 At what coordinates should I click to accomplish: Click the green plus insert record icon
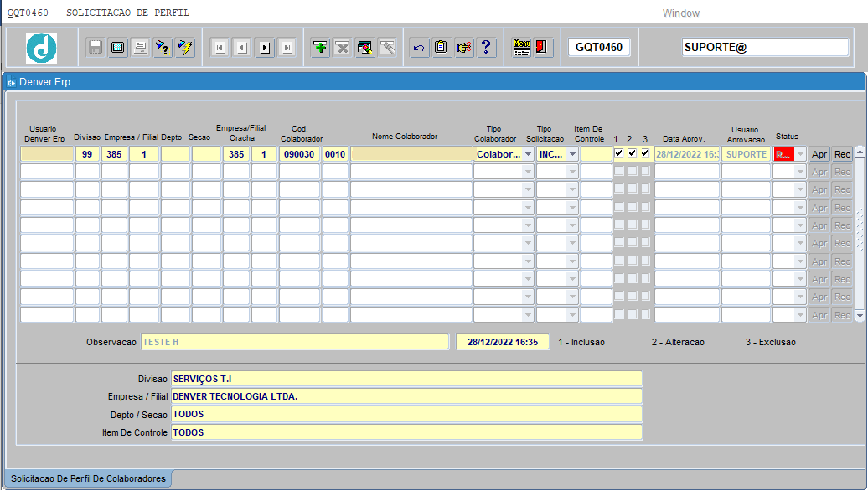click(320, 48)
